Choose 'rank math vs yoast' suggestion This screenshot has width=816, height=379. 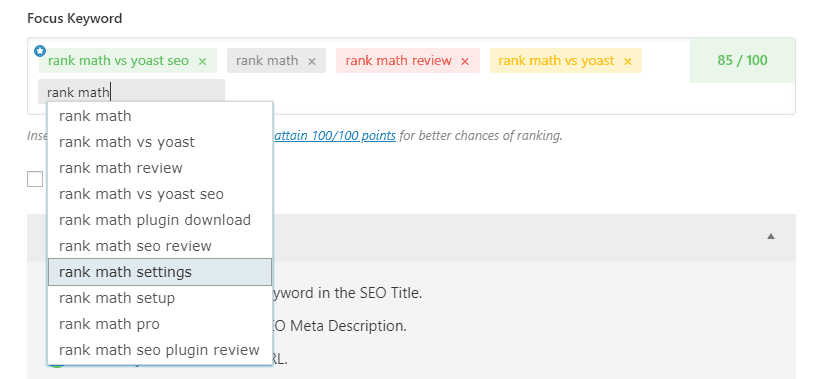click(x=160, y=142)
